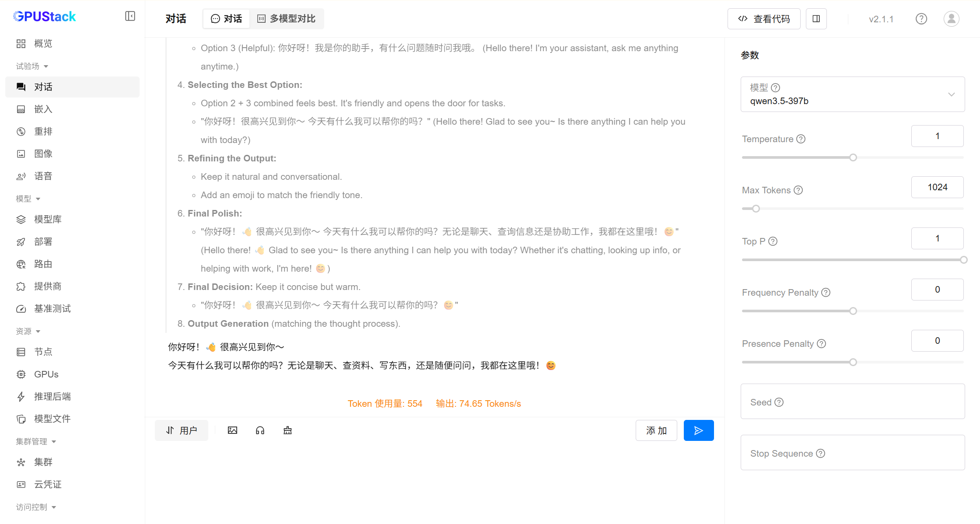Click the image upload icon
Image resolution: width=980 pixels, height=524 pixels.
(x=232, y=430)
